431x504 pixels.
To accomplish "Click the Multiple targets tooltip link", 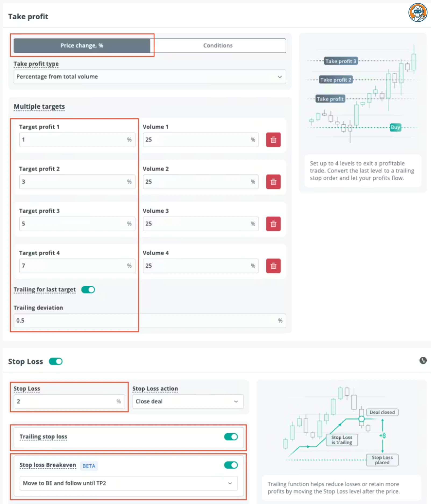I will pos(39,106).
